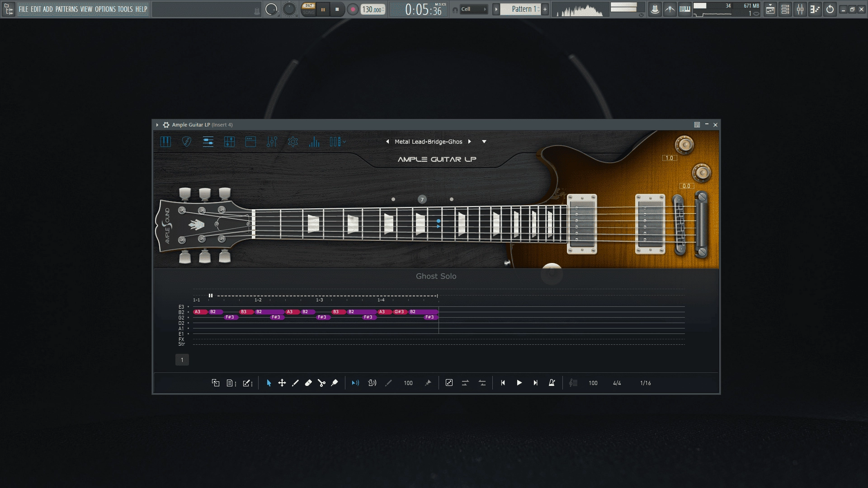The image size is (868, 488).
Task: Open the riff file menu icon
Action: [x=231, y=383]
